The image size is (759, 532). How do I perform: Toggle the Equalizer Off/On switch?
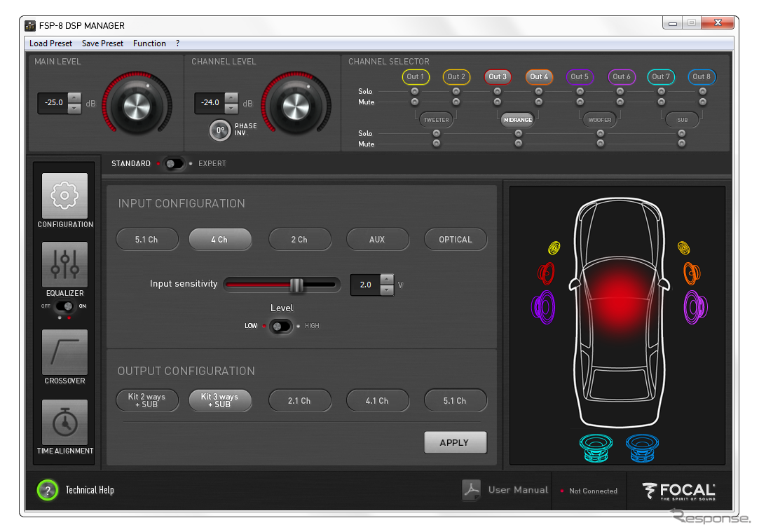[64, 306]
